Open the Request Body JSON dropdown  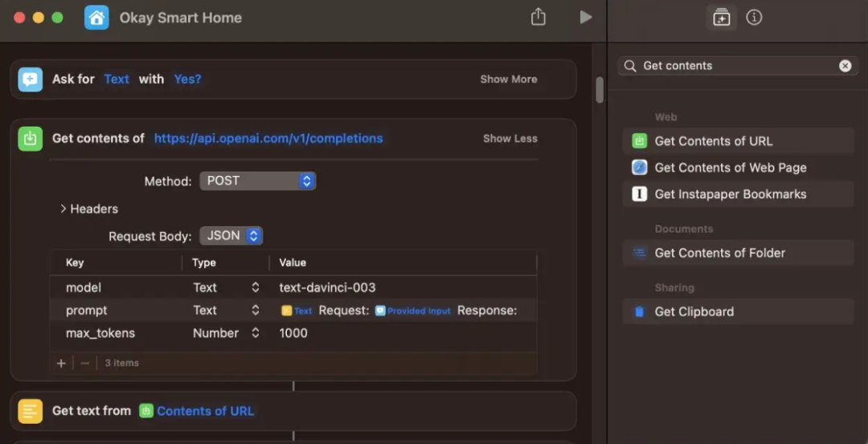point(231,235)
